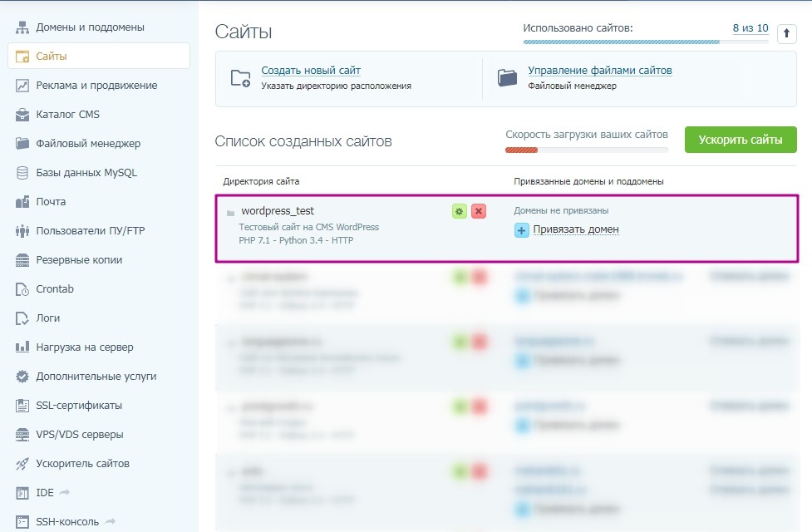Click the Реклама и продвижение chart icon
The height and width of the screenshot is (532, 812).
22,86
